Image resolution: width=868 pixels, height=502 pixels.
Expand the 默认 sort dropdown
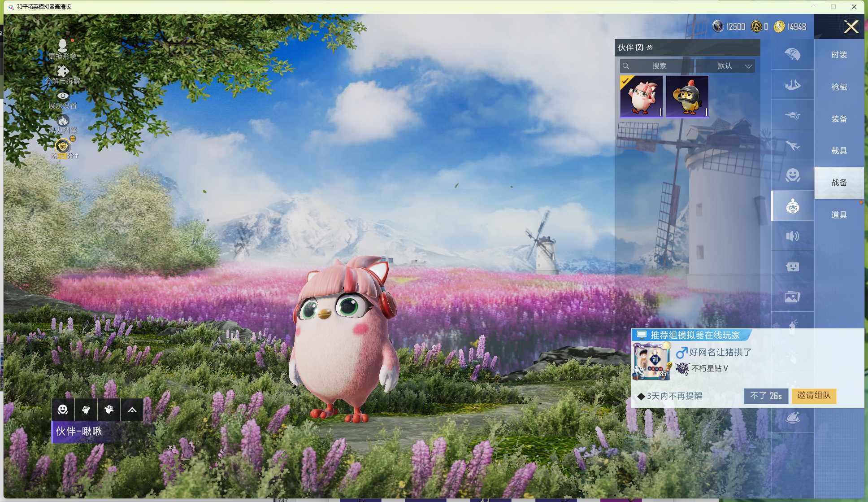pyautogui.click(x=732, y=66)
